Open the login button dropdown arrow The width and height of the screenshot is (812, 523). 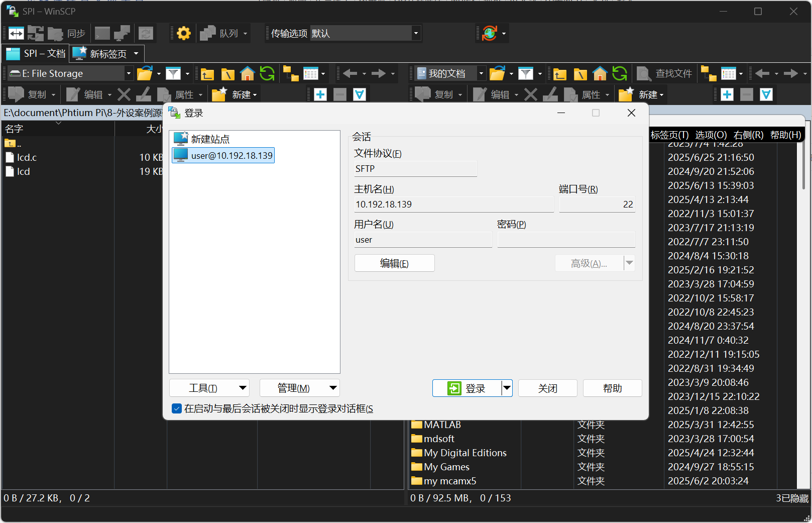tap(507, 388)
